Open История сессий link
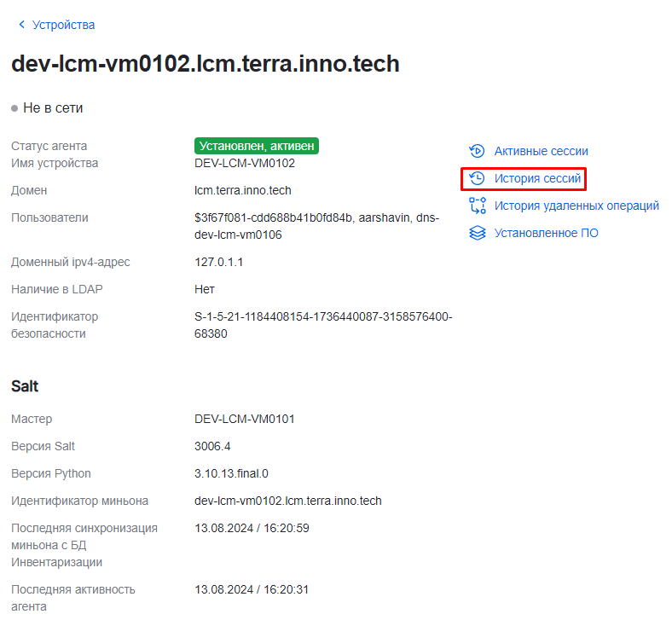This screenshot has height=620, width=672. 537,178
